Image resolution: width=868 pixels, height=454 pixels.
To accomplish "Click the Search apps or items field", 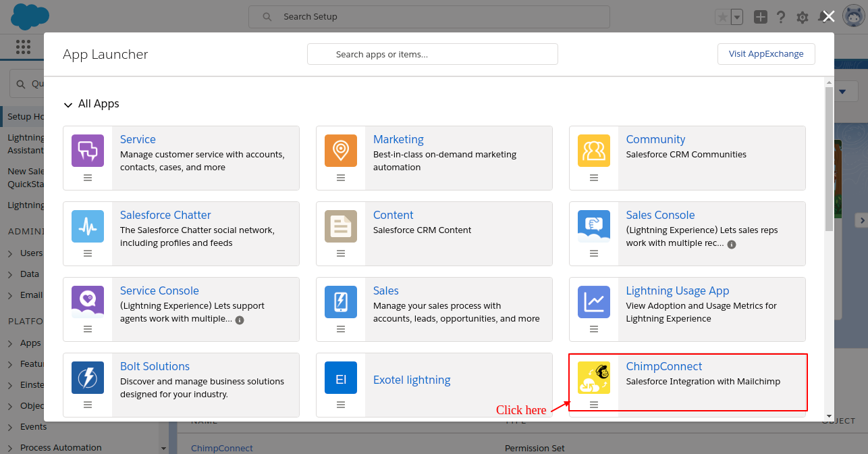I will tap(432, 54).
